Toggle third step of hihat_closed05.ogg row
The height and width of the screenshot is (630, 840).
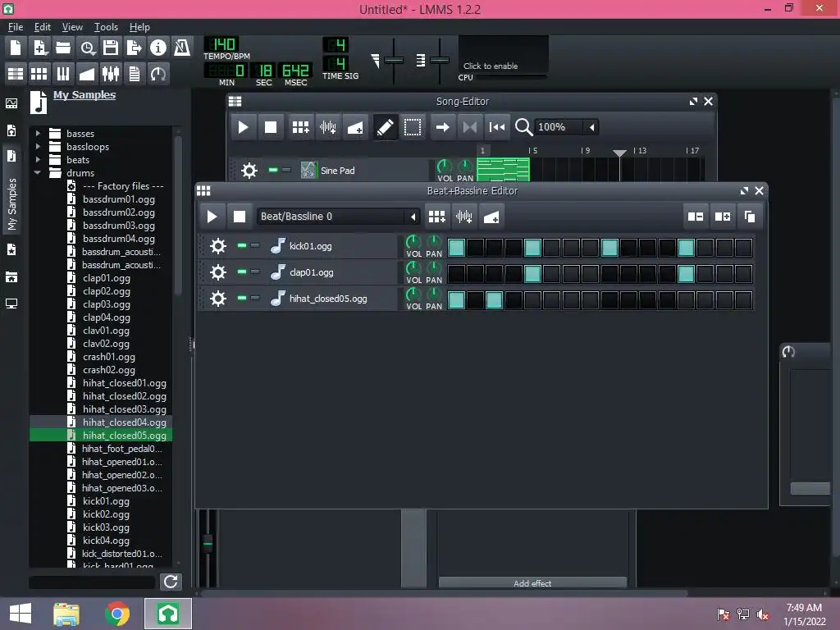tap(495, 300)
